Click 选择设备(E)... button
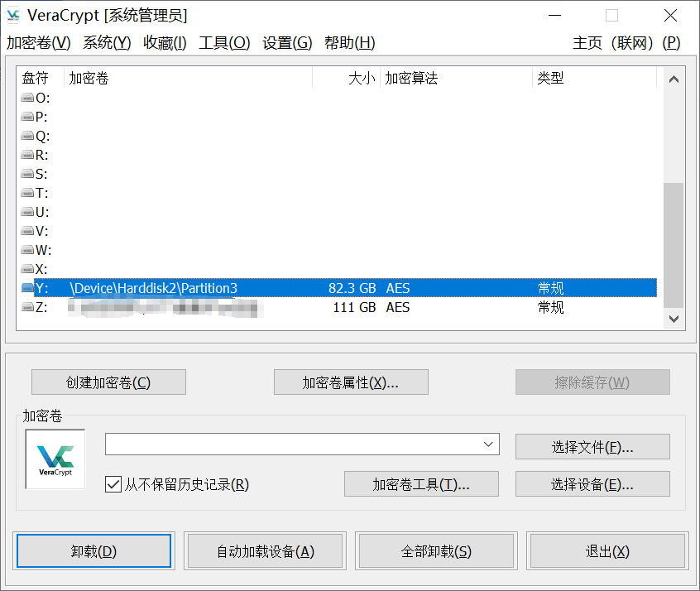This screenshot has width=700, height=591. coord(592,483)
